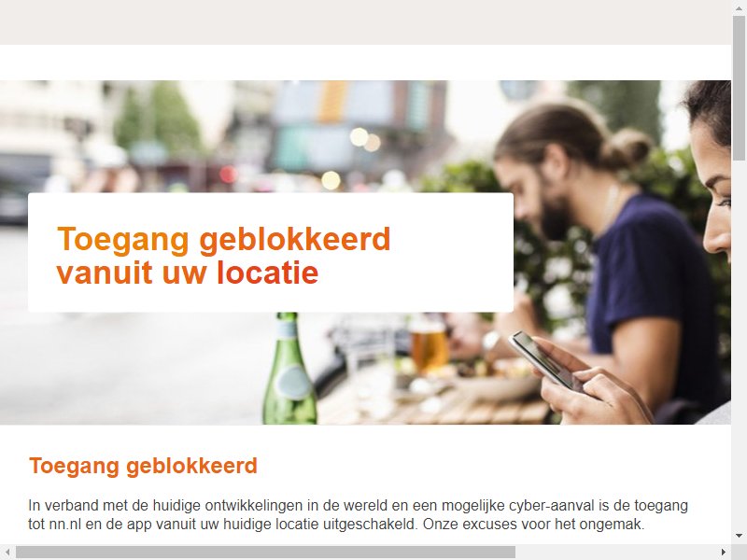Click the horizontal scrollbar thumb
The height and width of the screenshot is (560, 747).
(265, 553)
